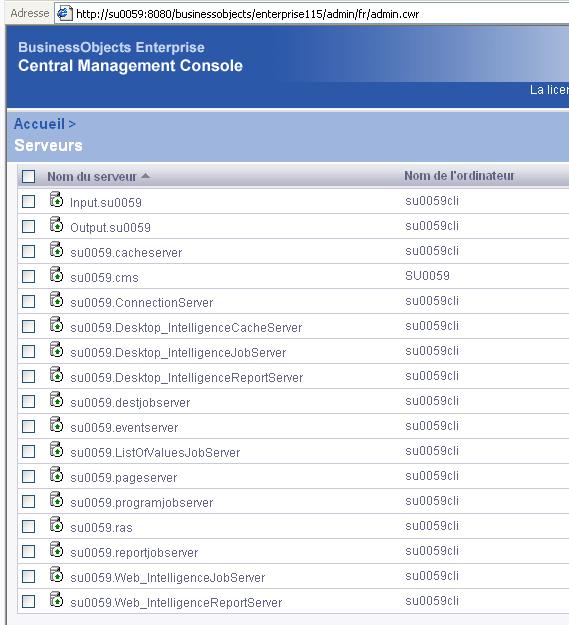Check the box for Input.su0059
The height and width of the screenshot is (625, 569).
29,202
